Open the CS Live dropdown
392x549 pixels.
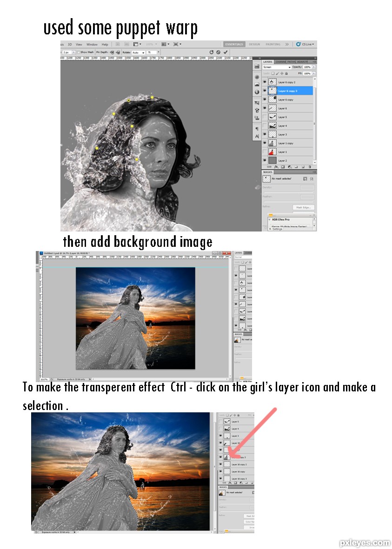click(x=306, y=44)
